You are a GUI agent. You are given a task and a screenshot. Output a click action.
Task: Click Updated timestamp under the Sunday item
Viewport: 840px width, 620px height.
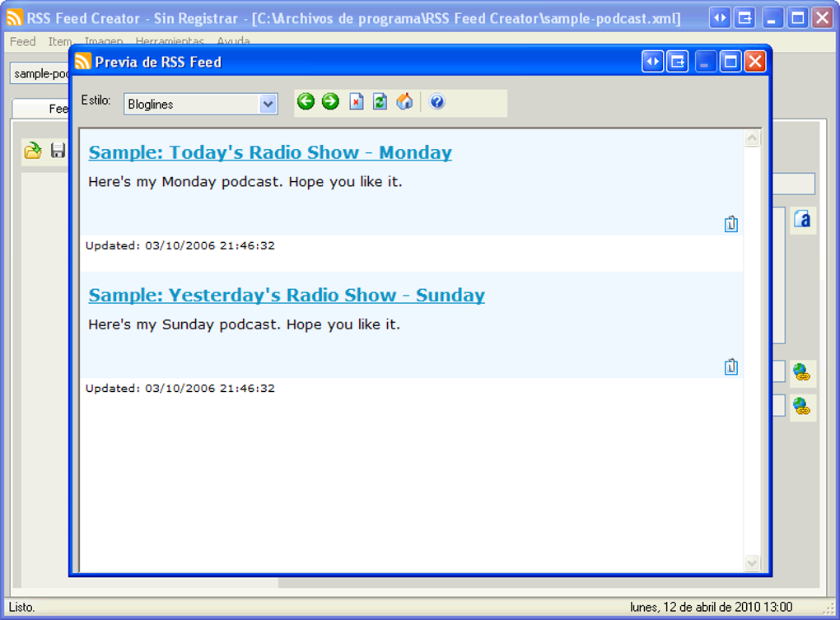[x=180, y=389]
